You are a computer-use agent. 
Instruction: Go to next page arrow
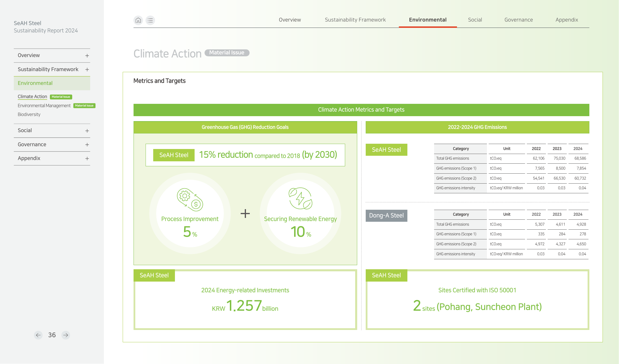[66, 335]
